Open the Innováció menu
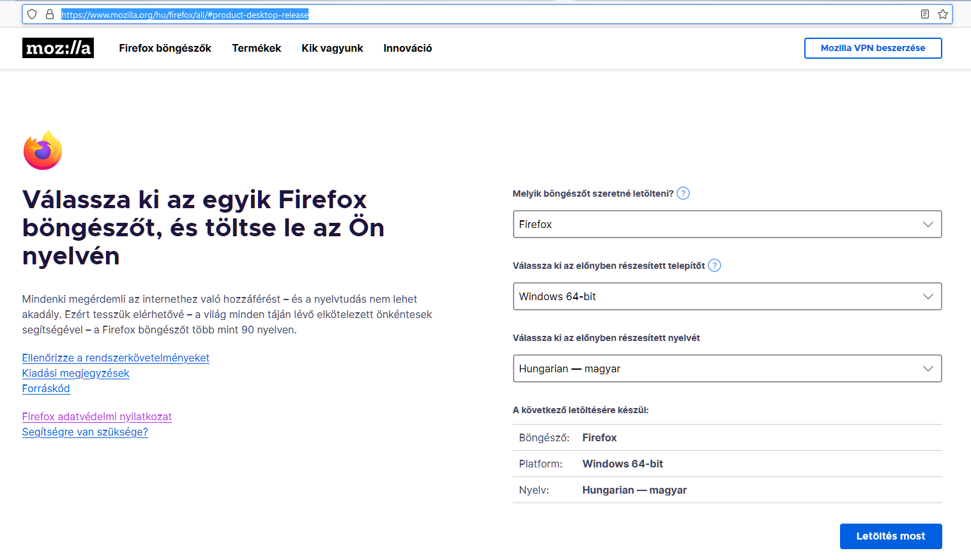This screenshot has height=560, width=971. (408, 48)
